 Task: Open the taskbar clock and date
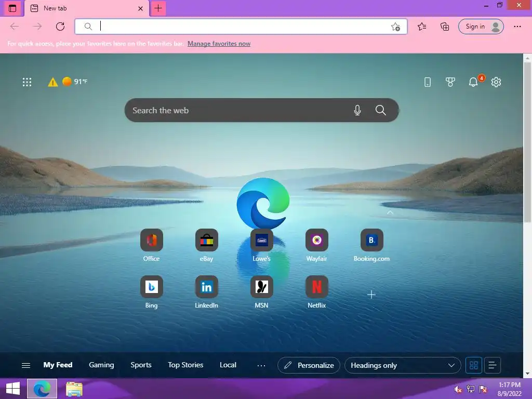coord(509,389)
